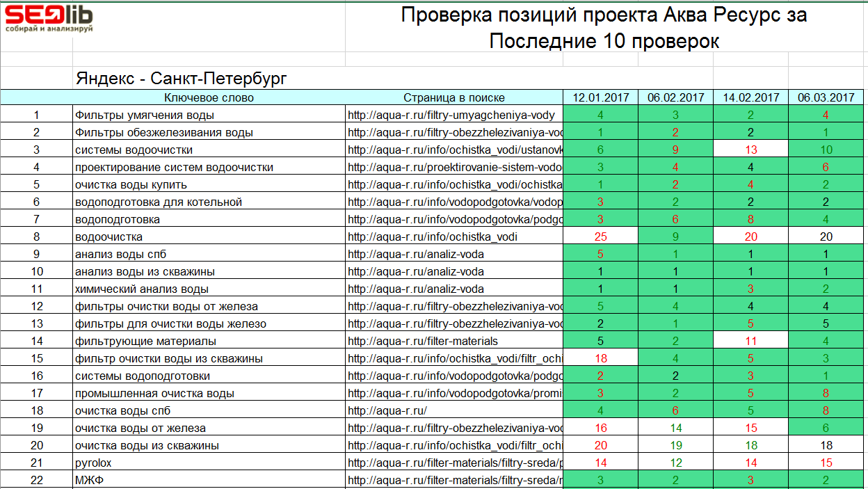This screenshot has height=489, width=868.
Task: Click the green position 1 cell for анализ воды спб
Action: pos(675,254)
